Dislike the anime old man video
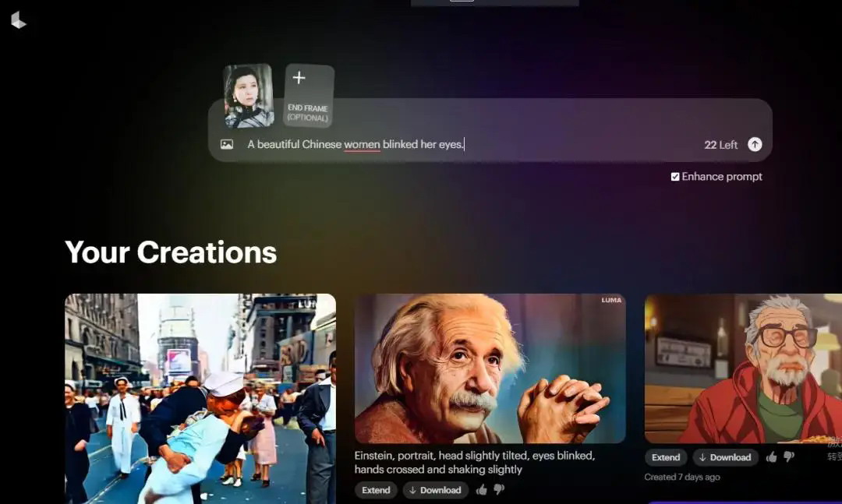Viewport: 842px width, 504px height. pyautogui.click(x=788, y=457)
